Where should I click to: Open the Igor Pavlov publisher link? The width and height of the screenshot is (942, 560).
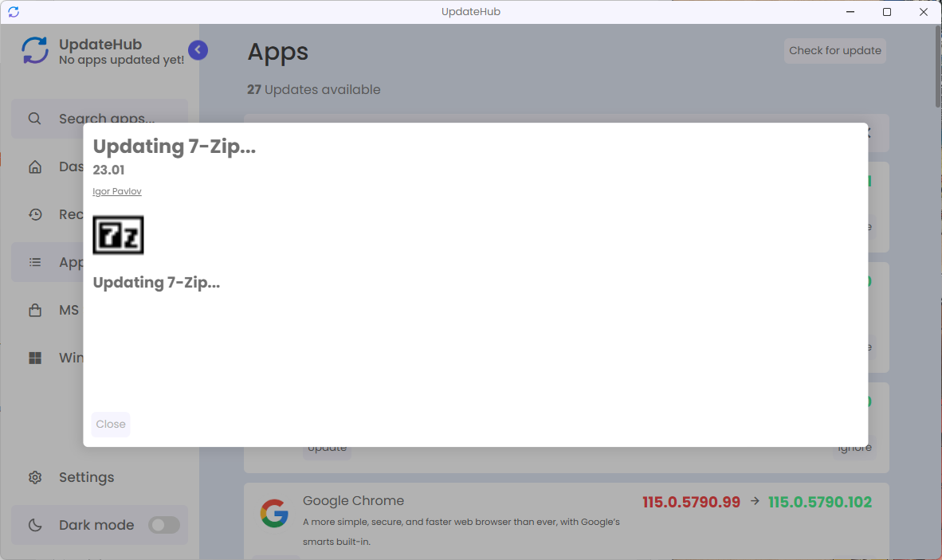[x=117, y=191]
